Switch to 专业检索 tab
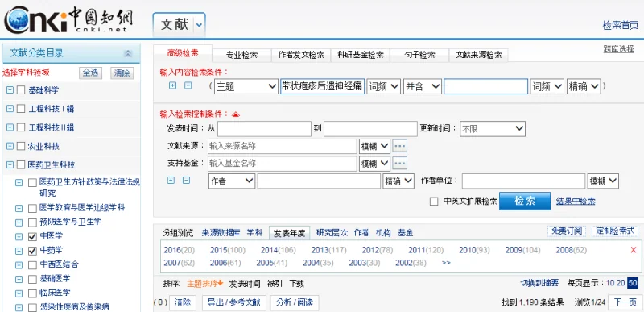Image resolution: width=644 pixels, height=312 pixels. tap(242, 55)
